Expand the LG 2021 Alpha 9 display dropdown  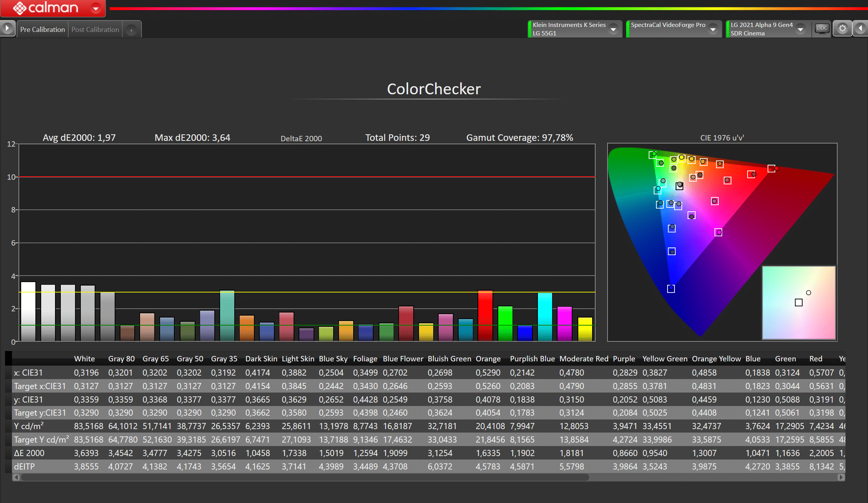point(800,29)
